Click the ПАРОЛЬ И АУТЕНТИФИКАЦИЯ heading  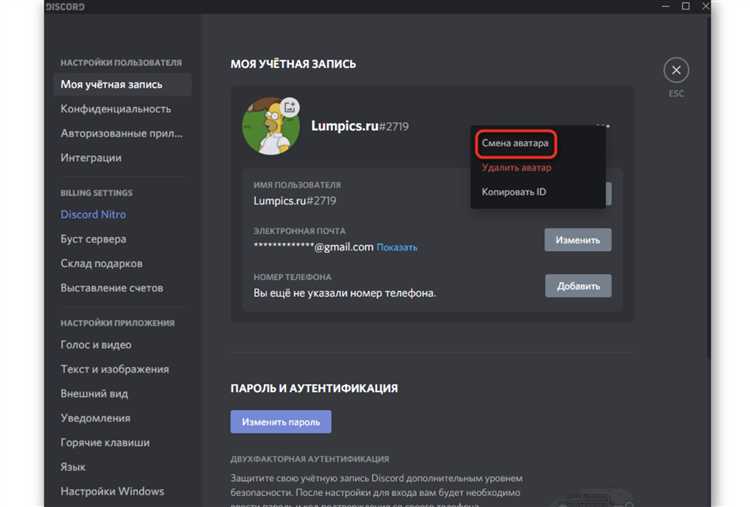click(314, 388)
